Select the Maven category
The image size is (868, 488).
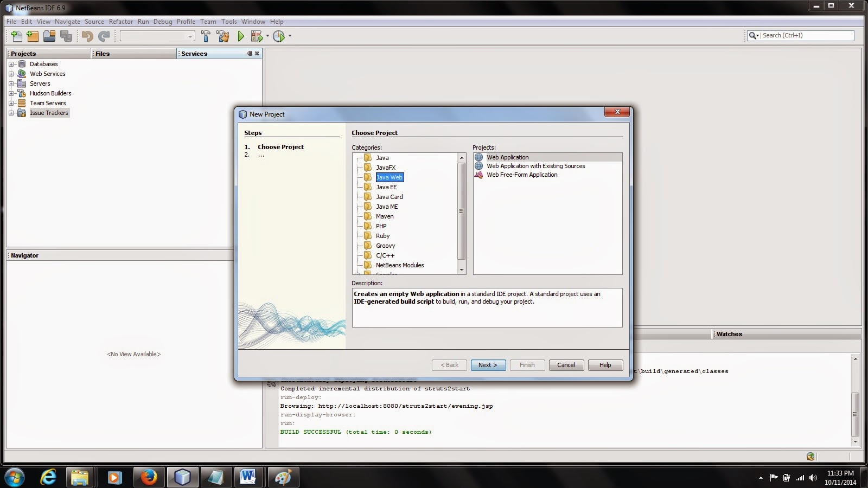click(385, 216)
